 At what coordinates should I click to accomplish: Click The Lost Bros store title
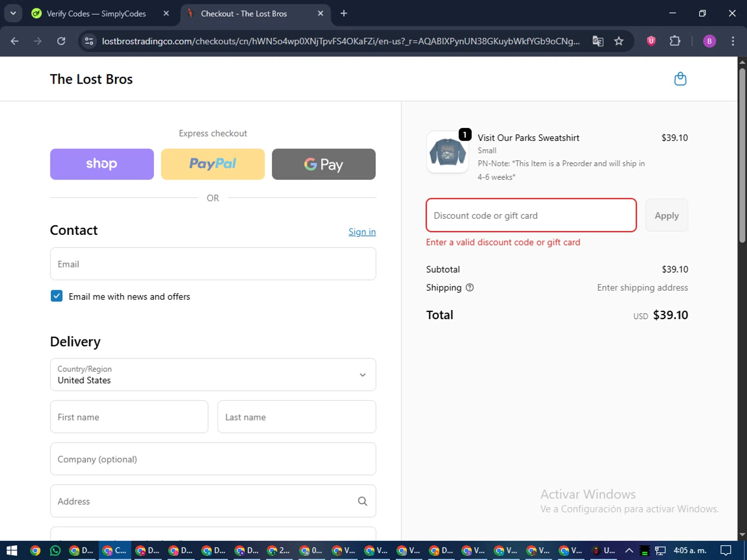91,79
